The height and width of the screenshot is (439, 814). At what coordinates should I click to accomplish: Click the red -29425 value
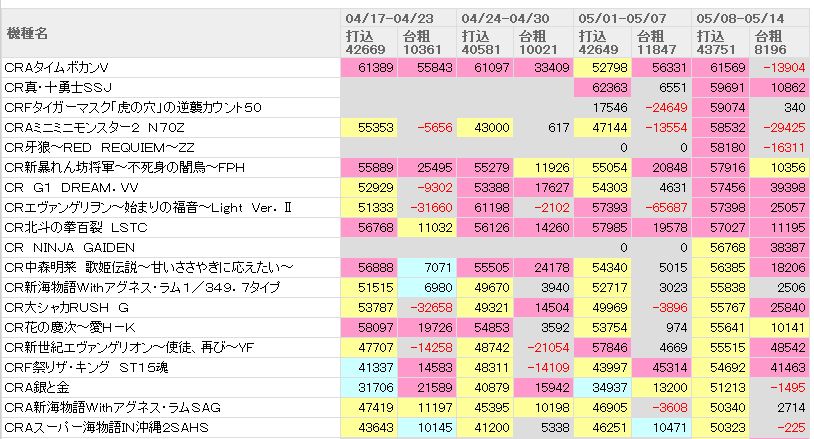tap(780, 128)
